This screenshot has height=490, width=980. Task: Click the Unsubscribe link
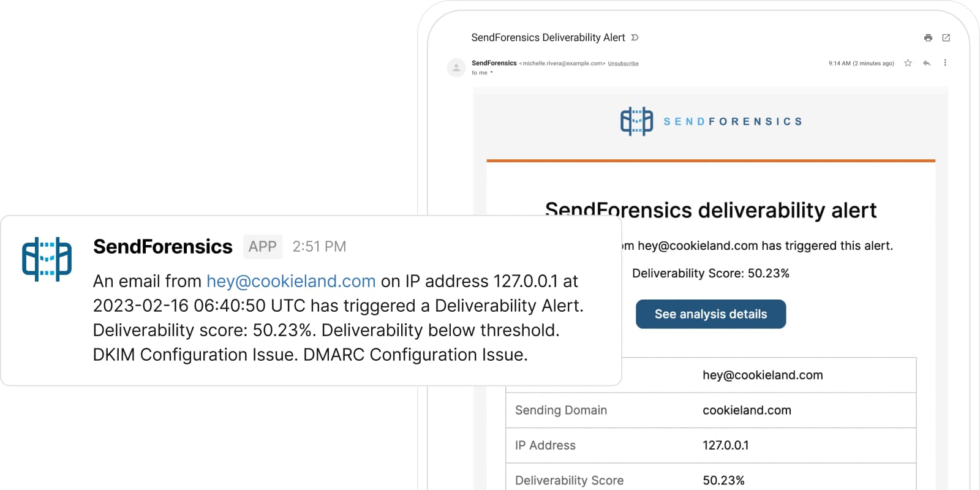point(623,64)
